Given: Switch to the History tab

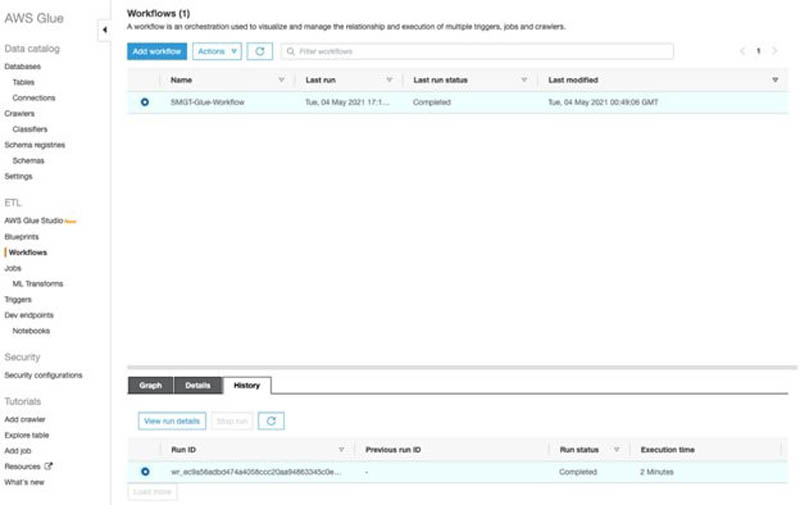Looking at the screenshot, I should [247, 385].
